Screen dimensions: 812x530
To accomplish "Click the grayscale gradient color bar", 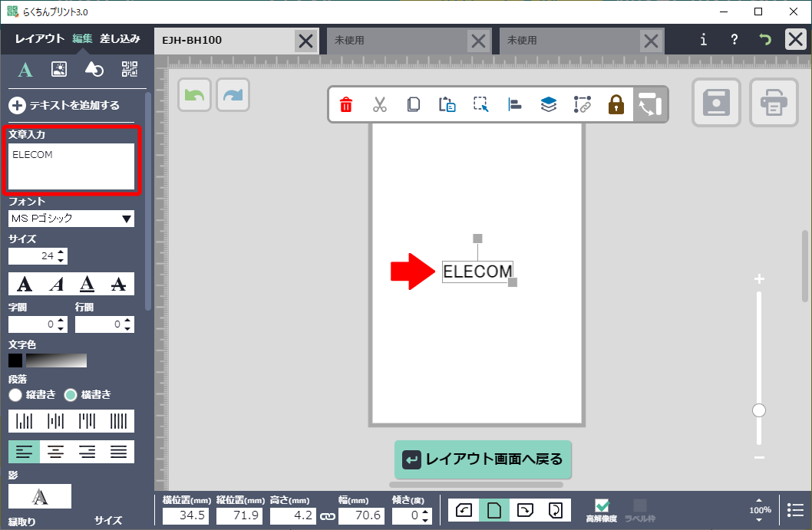I will [57, 360].
